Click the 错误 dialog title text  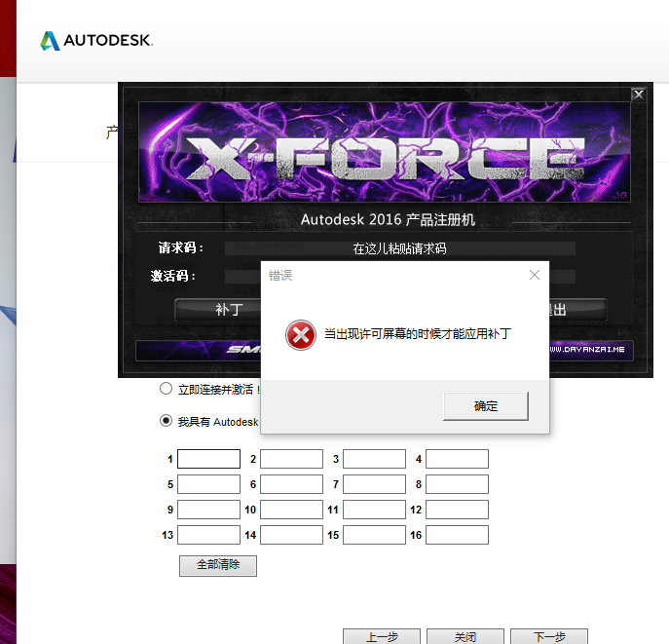click(280, 276)
